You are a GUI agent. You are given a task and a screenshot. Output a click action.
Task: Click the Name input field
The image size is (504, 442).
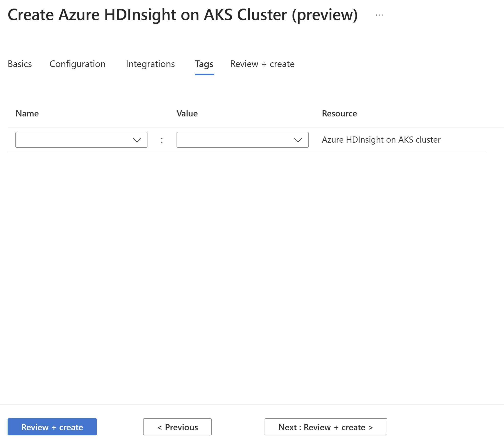[81, 139]
